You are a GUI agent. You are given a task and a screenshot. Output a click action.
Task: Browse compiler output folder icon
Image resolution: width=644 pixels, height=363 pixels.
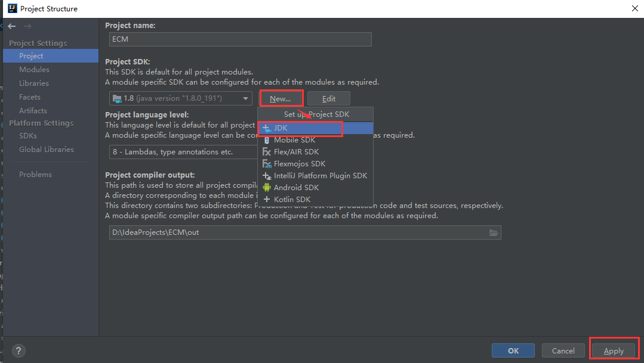click(x=493, y=232)
